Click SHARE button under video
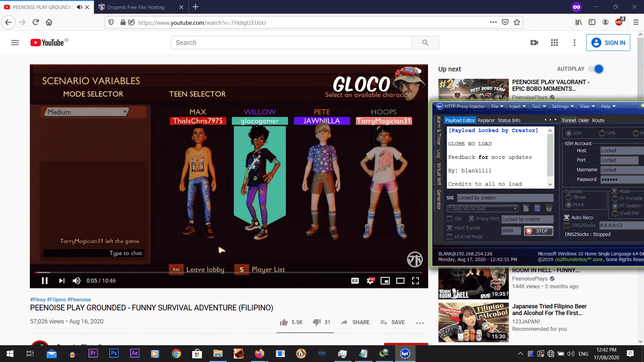This screenshot has height=362, width=644. coord(355,322)
